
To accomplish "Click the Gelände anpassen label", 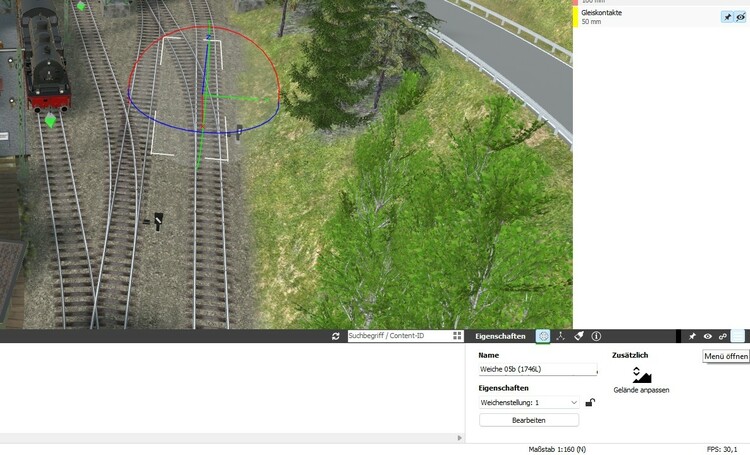I will 641,390.
